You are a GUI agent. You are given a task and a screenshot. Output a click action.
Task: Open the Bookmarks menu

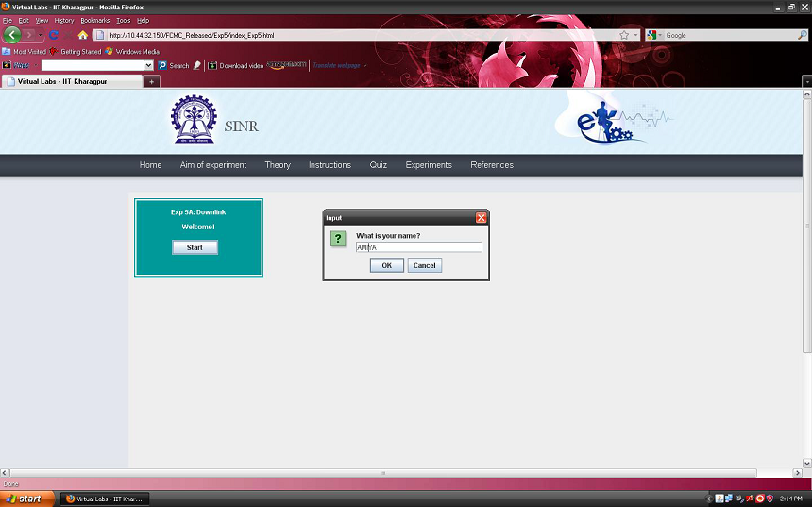(94, 20)
